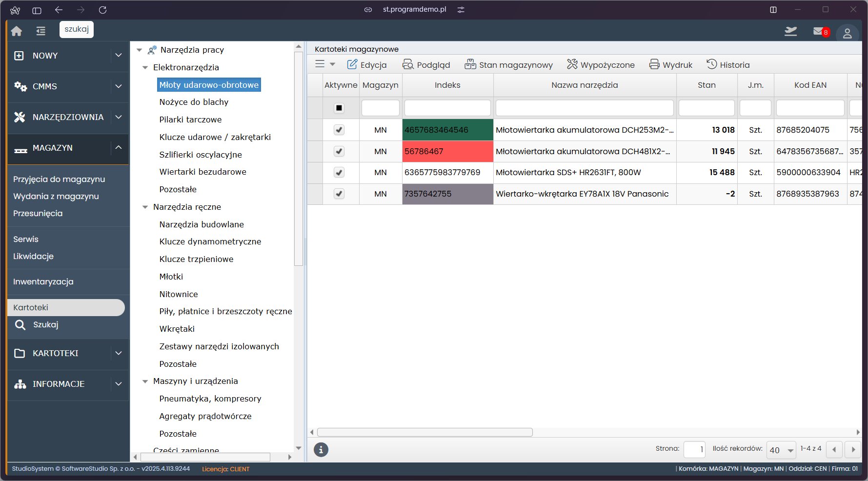
Task: Click the Edycja edit icon
Action: point(352,64)
